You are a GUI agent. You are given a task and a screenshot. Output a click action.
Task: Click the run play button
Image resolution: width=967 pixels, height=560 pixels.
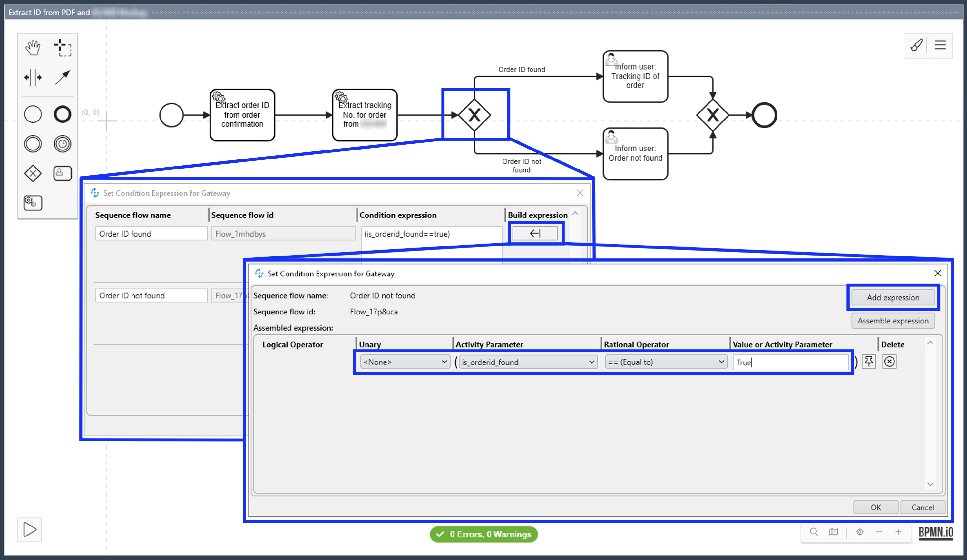pos(30,530)
